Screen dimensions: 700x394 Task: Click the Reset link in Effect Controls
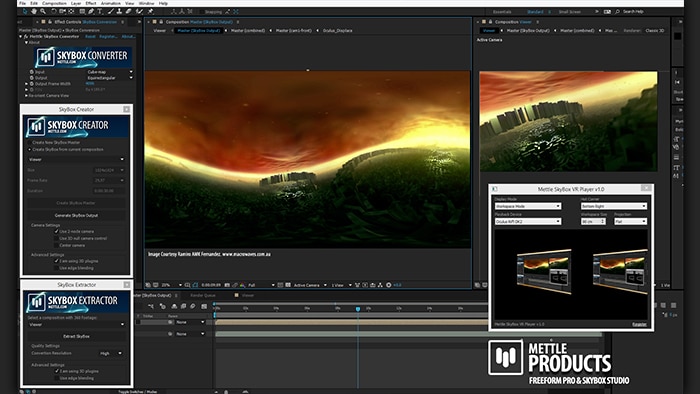click(x=90, y=37)
